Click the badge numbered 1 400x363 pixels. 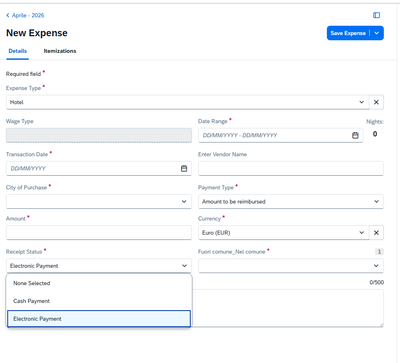pyautogui.click(x=379, y=252)
